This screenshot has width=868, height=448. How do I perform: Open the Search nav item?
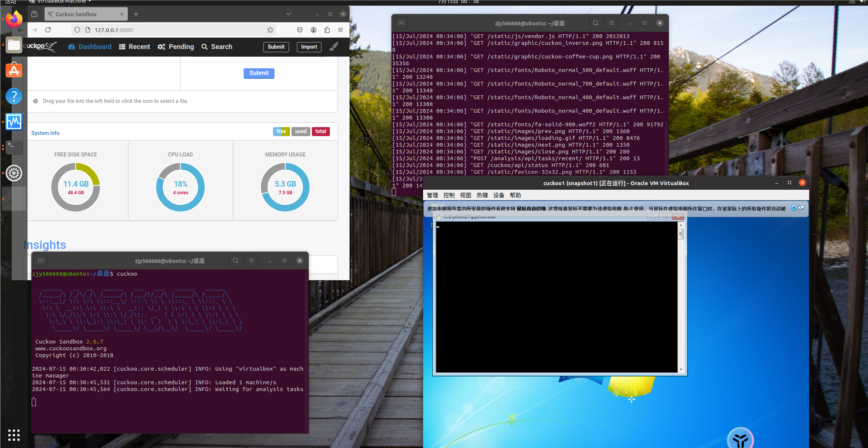click(x=217, y=47)
